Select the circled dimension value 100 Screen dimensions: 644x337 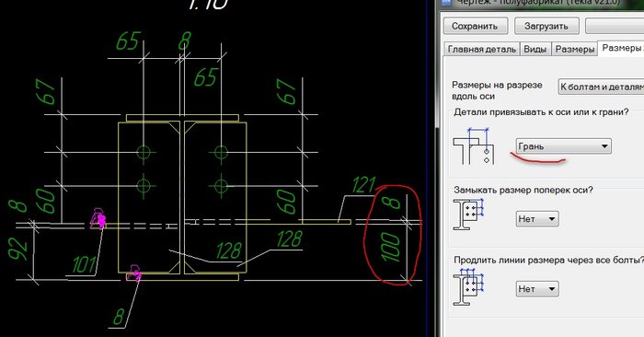390,247
